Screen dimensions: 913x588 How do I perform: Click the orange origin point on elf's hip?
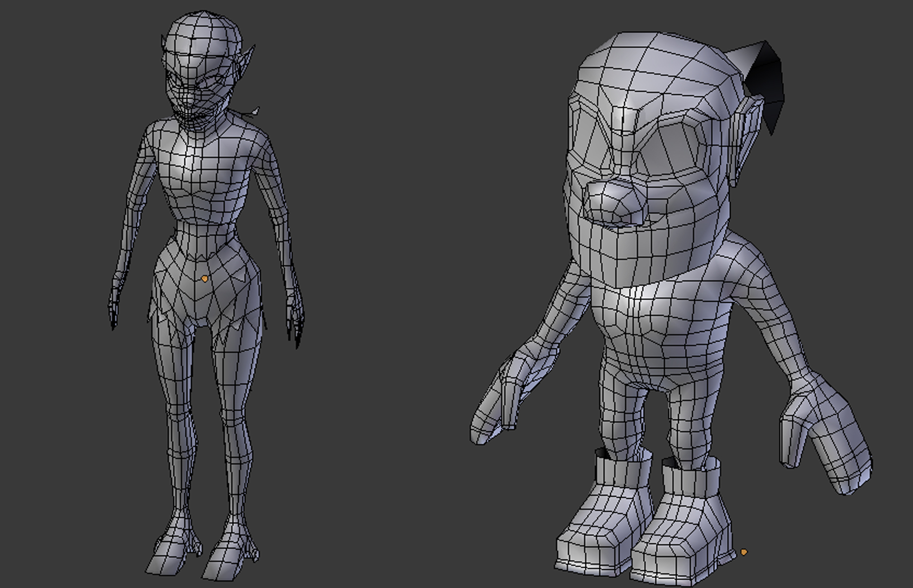(205, 279)
